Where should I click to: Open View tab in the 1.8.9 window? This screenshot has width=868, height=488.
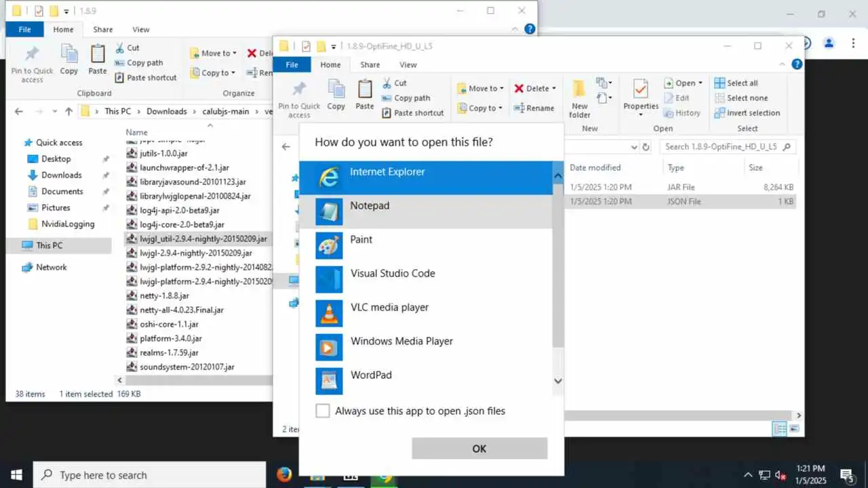click(x=141, y=29)
